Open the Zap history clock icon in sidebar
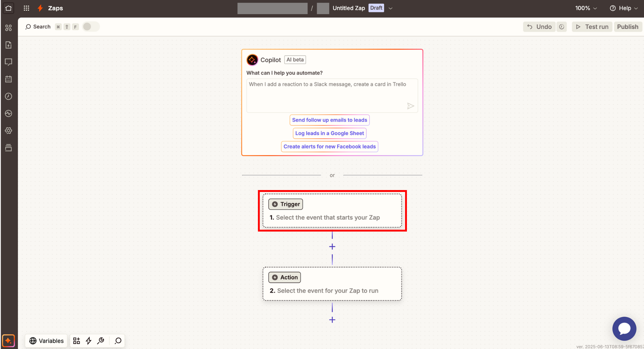Screen dimensions: 644x349 coord(8,96)
